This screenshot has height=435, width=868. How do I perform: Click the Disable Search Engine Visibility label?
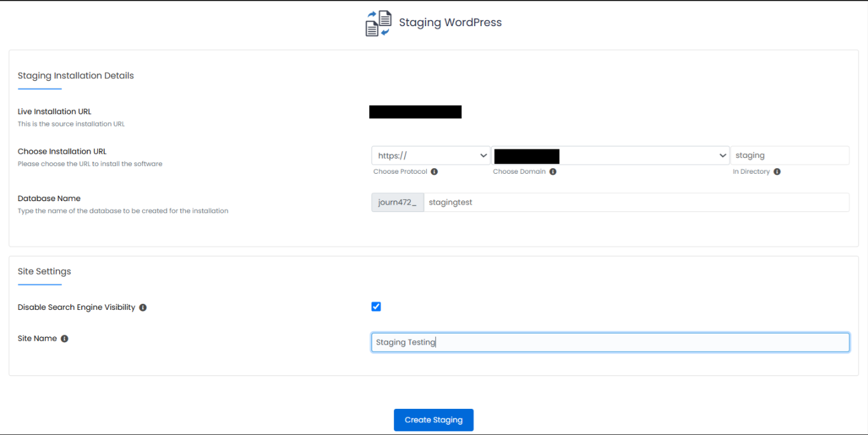click(x=76, y=307)
